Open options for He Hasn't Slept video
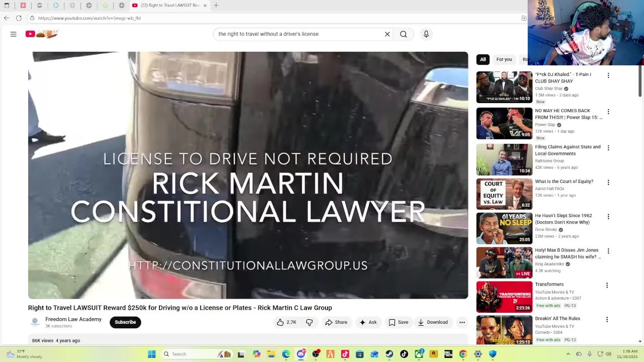 pos(608,217)
